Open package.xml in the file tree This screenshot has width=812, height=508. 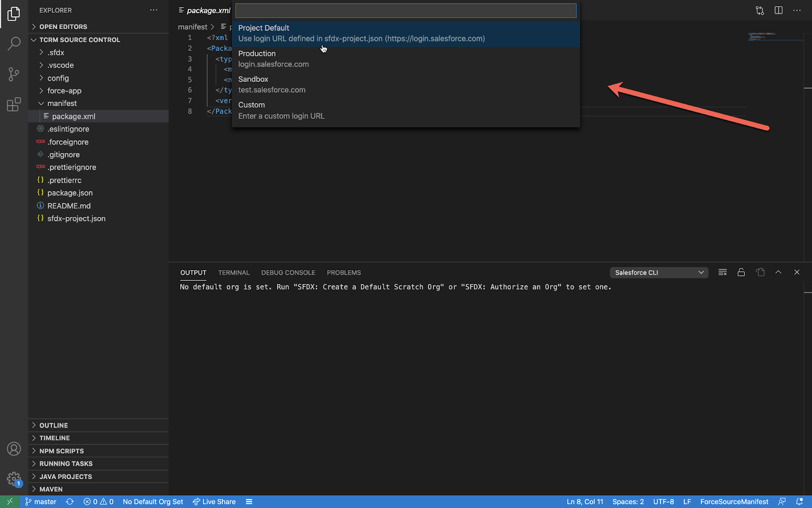point(98,116)
